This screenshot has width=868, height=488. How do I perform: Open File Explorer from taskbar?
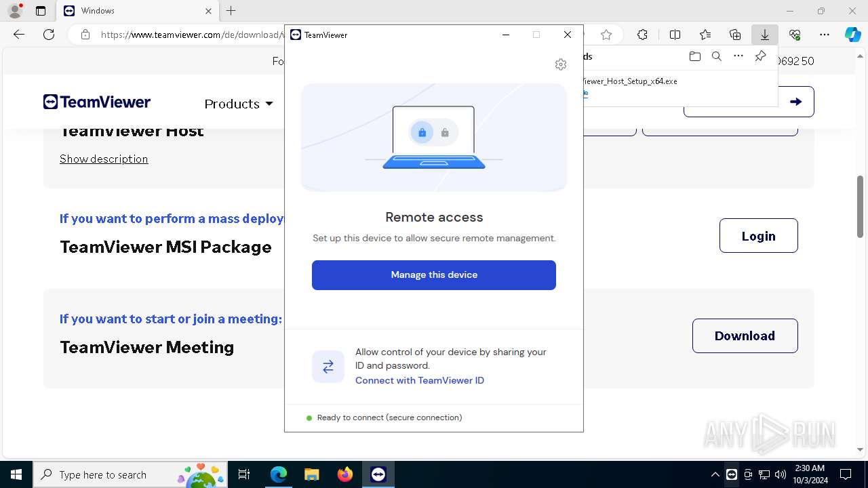(311, 474)
